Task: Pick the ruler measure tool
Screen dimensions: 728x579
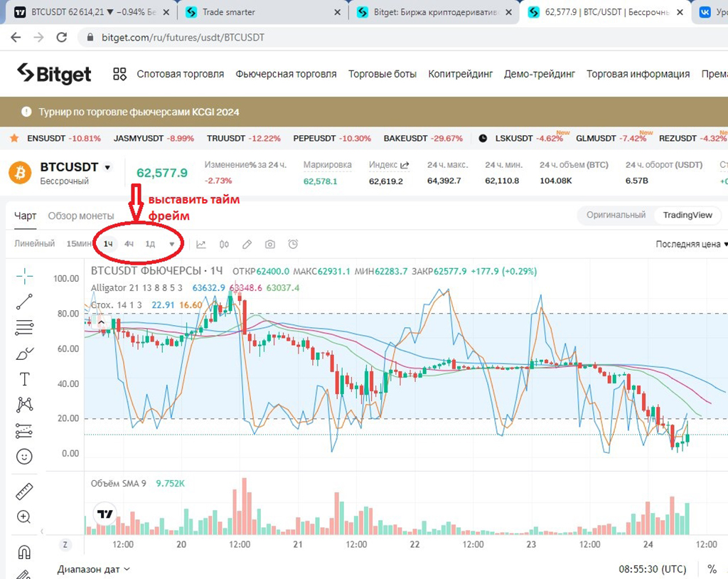Action: coord(25,492)
